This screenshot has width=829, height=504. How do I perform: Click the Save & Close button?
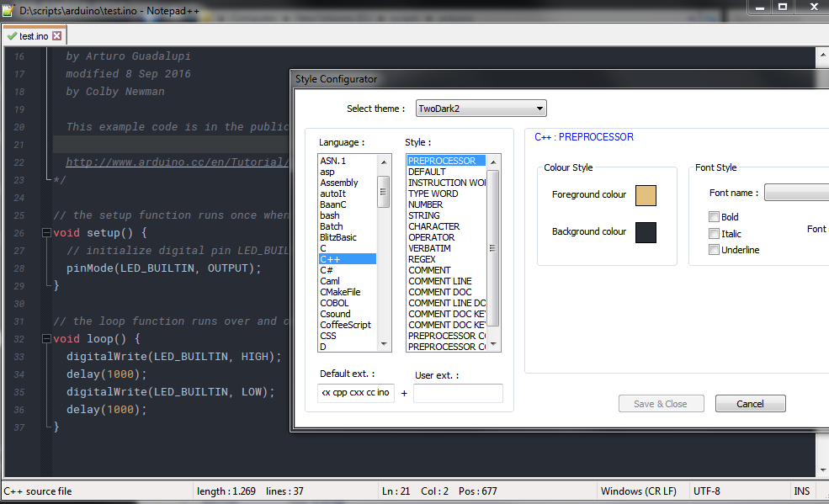point(661,404)
